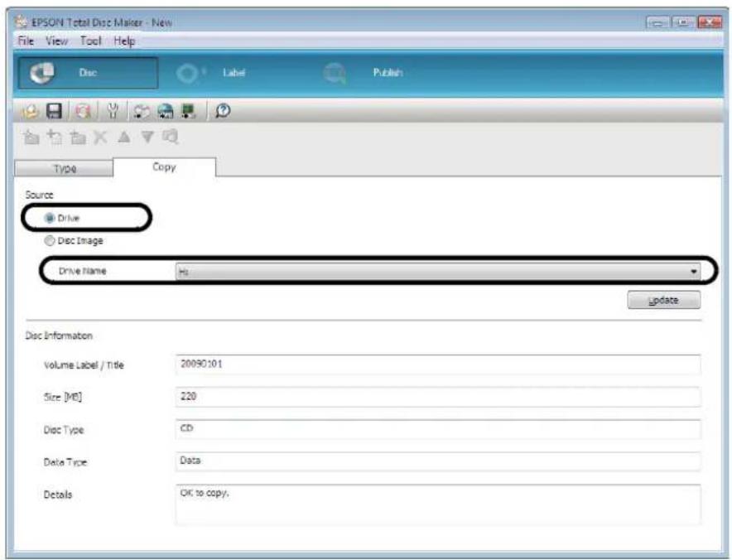
Task: Click the Data Type label
Action: (65, 462)
